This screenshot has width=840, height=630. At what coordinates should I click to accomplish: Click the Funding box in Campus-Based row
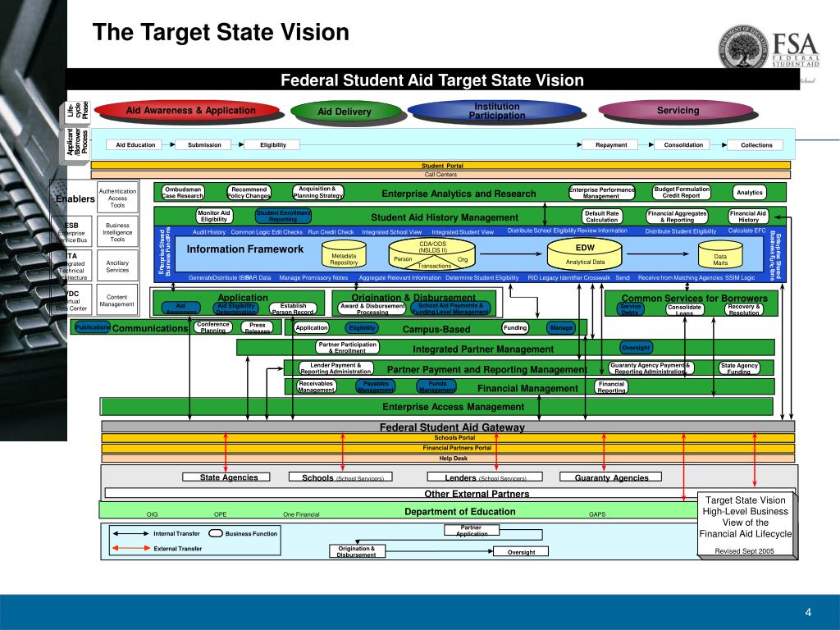click(515, 327)
